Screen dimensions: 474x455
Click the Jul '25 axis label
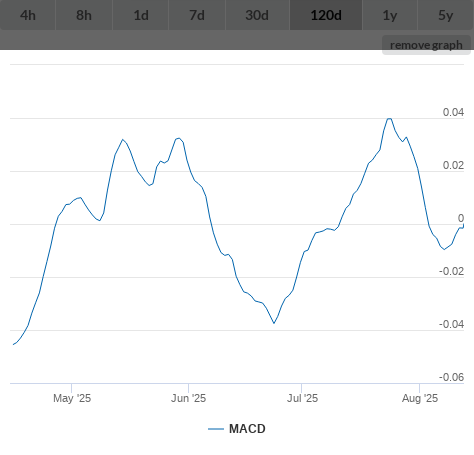click(x=302, y=398)
